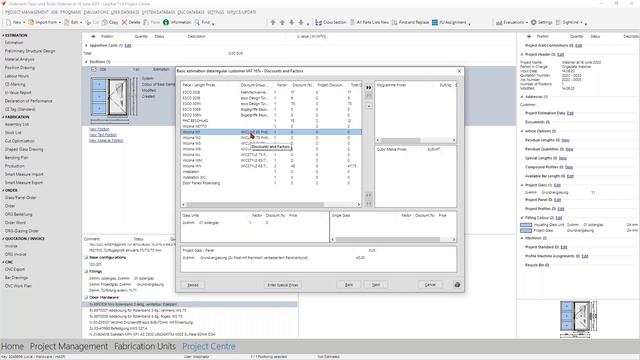Click the FU Assignment grid icon
Image resolution: width=640 pixels, height=360 pixels.
(x=435, y=22)
